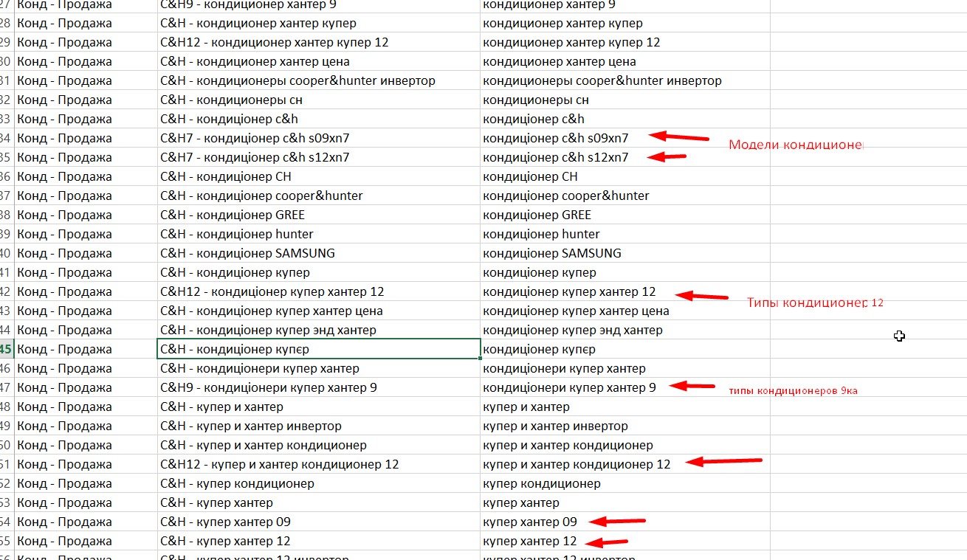Screen dimensions: 967x560
Task: Select cell 'C&H - купер и хантер кондиционер'
Action: (x=319, y=445)
